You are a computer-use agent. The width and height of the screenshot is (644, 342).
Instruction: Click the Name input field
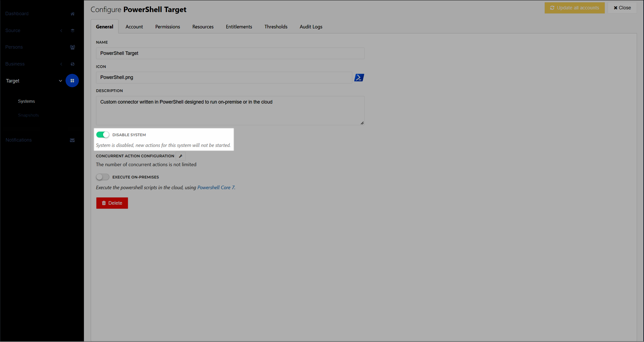point(230,53)
